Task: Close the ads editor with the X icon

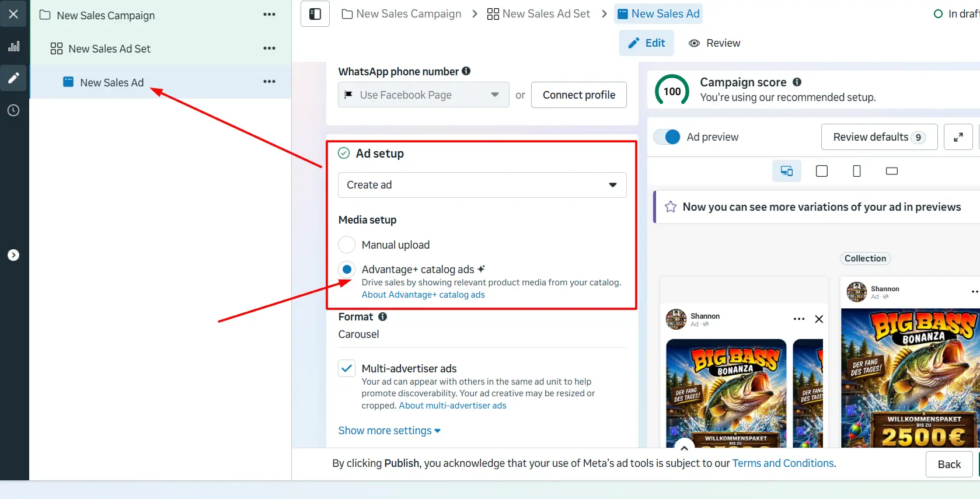Action: click(x=13, y=13)
